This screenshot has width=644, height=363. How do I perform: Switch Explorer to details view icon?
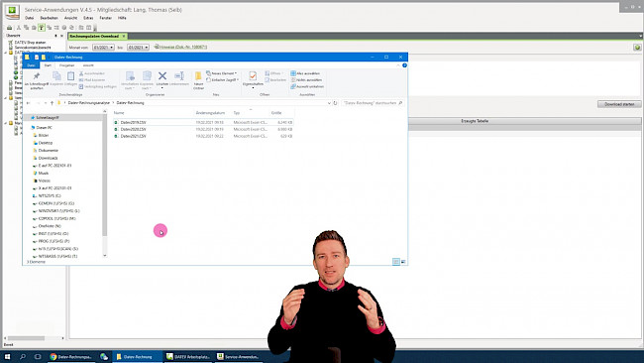click(396, 262)
